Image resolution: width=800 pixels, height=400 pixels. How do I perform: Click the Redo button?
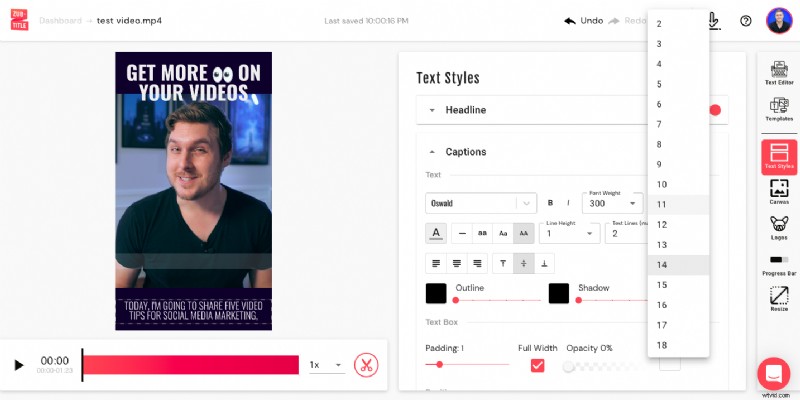coord(628,21)
